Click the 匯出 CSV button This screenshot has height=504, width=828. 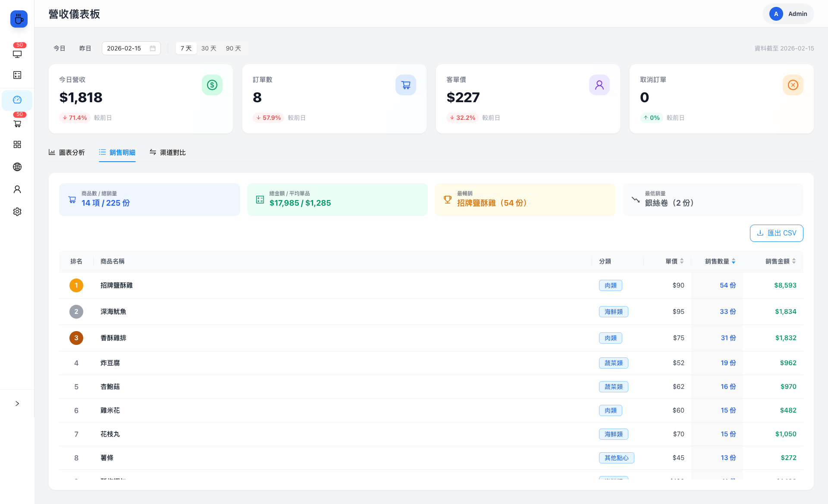[776, 233]
